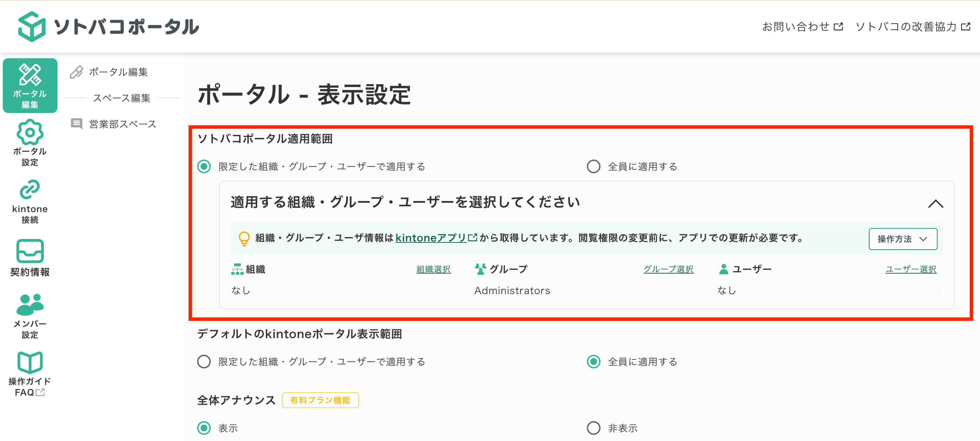980x441 pixels.
Task: Select the ポータル編集 sidebar icon
Action: coord(30,85)
